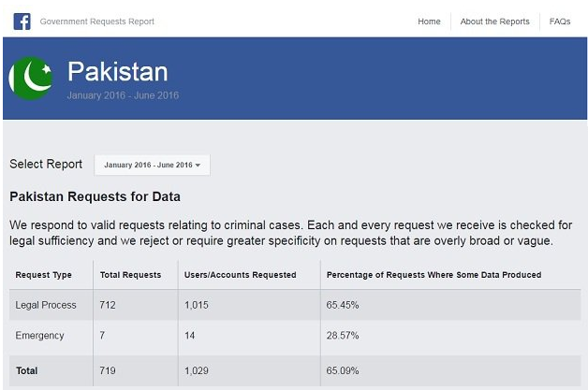Click the Facebook logo icon
The image size is (588, 390).
tap(22, 21)
